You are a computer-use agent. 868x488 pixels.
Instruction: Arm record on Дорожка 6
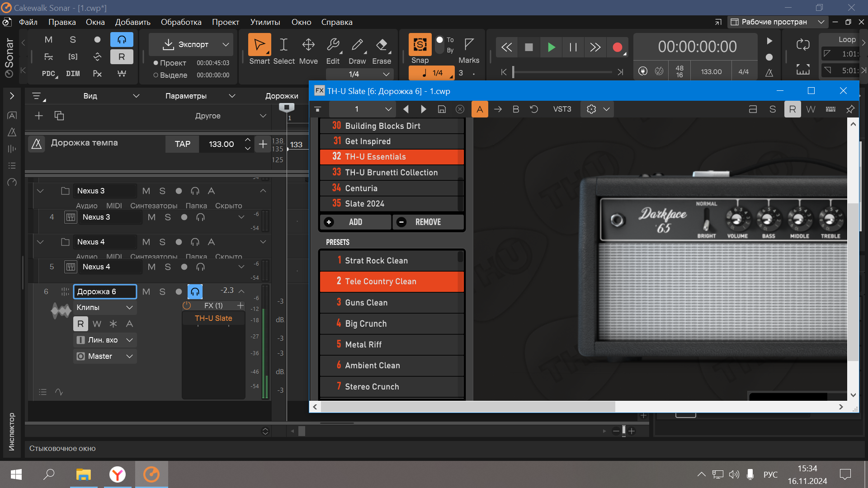179,292
